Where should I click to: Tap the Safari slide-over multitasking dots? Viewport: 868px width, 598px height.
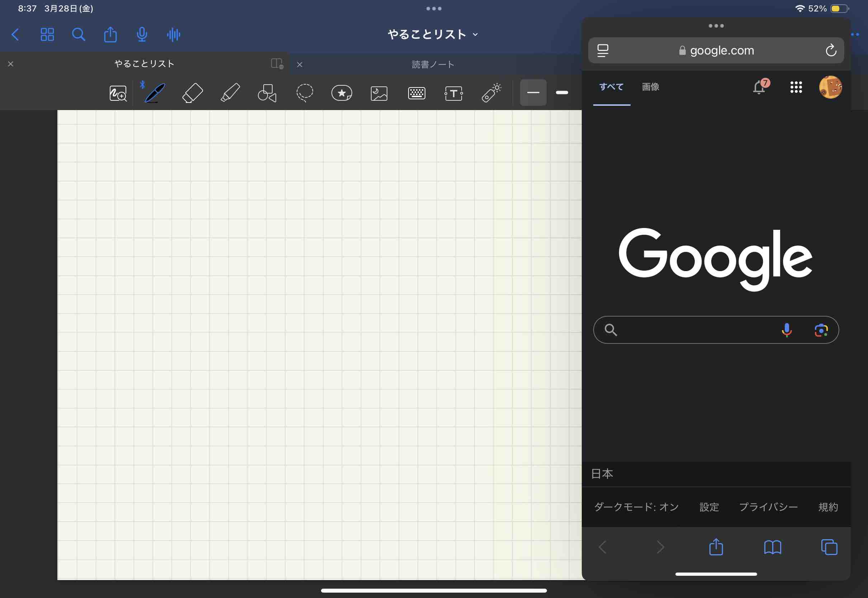[x=716, y=26]
